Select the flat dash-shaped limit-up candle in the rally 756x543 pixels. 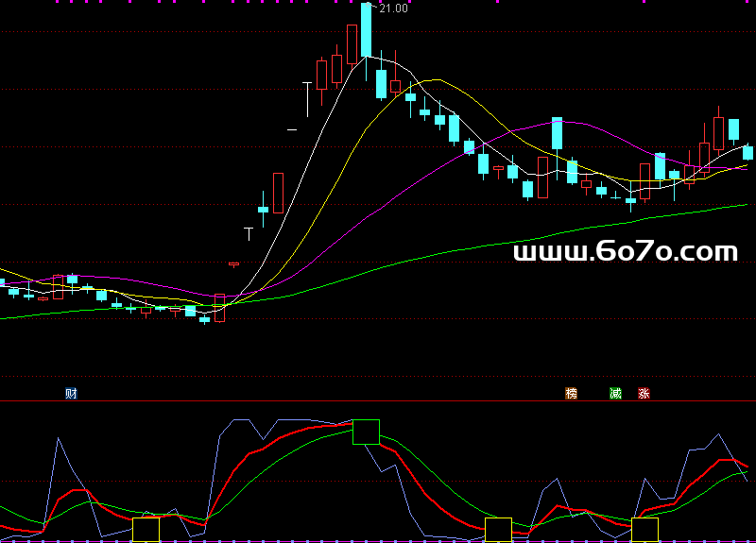pos(292,128)
